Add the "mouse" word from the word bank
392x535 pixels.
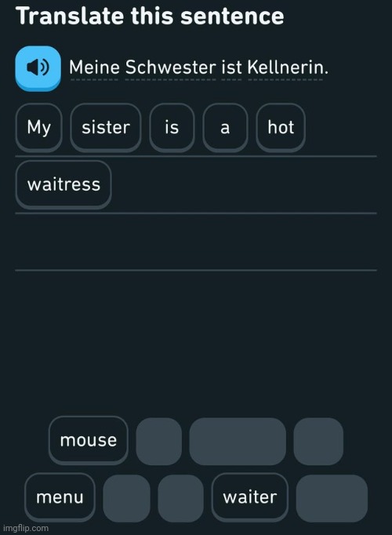pyautogui.click(x=89, y=440)
